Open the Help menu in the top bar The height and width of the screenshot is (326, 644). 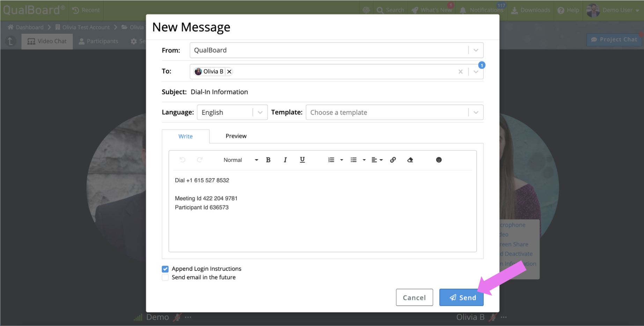coord(568,10)
